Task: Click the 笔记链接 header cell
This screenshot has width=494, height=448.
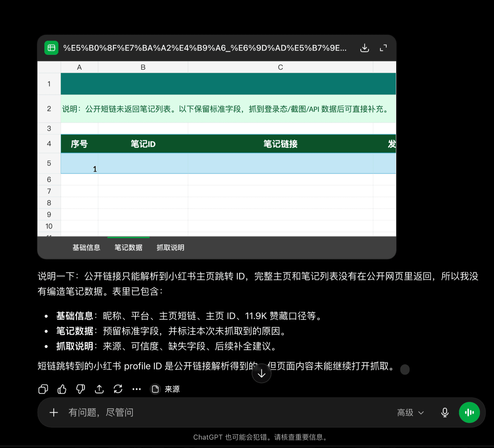Action: [x=281, y=144]
